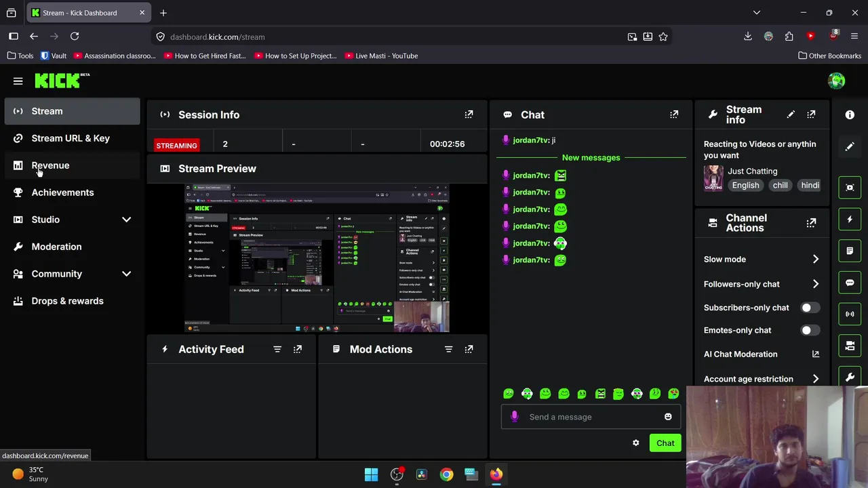Click the browser address bar URL

[218, 37]
